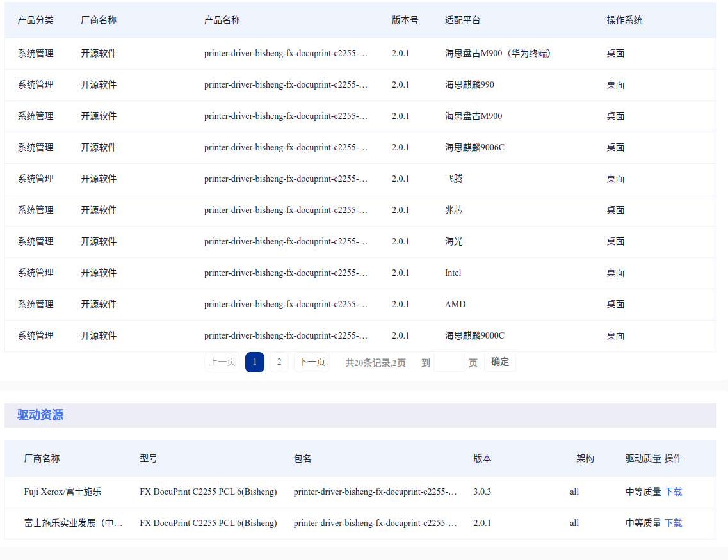This screenshot has height=560, width=728.
Task: Click 产品分类 column header
Action: [36, 20]
